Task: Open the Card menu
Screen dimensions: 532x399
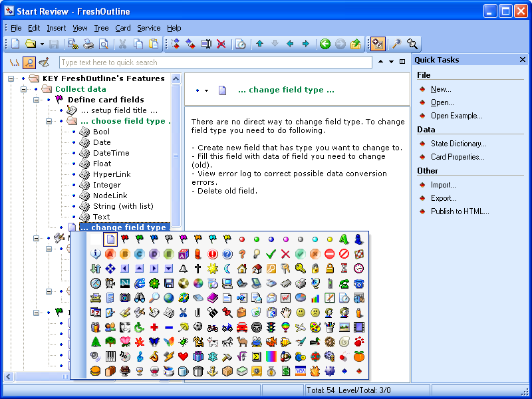Action: pyautogui.click(x=123, y=28)
